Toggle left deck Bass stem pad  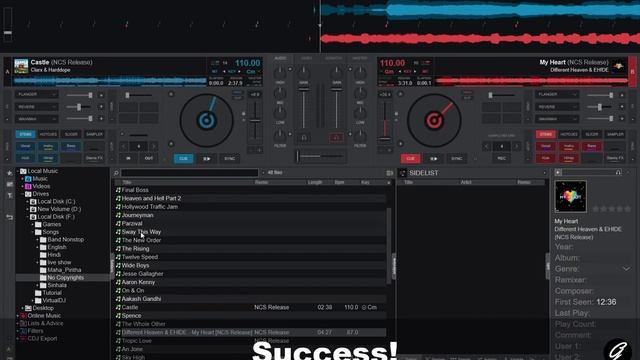[x=71, y=147]
